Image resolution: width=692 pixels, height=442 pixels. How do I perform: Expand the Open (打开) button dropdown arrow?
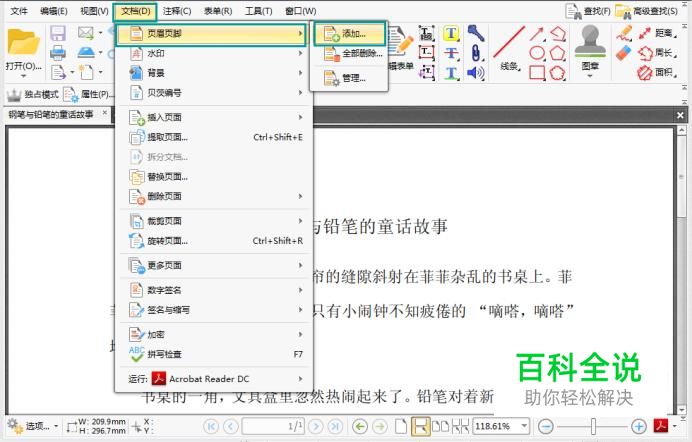pyautogui.click(x=23, y=76)
